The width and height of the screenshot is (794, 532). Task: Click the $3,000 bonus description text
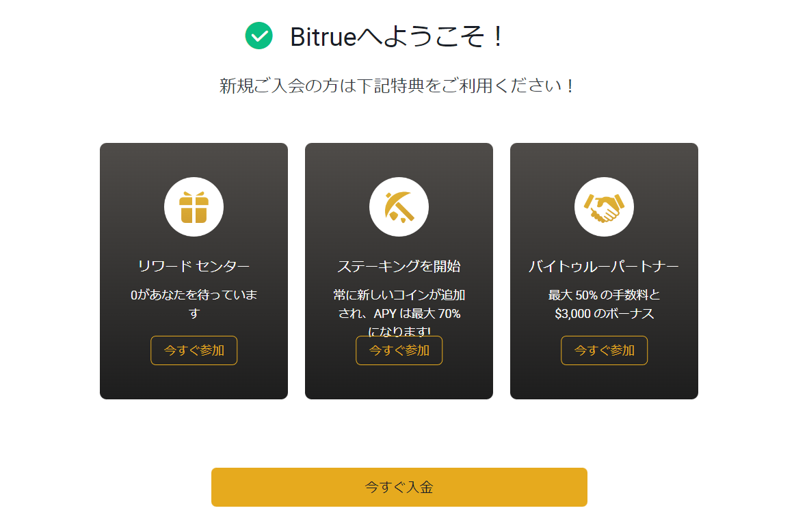click(604, 313)
